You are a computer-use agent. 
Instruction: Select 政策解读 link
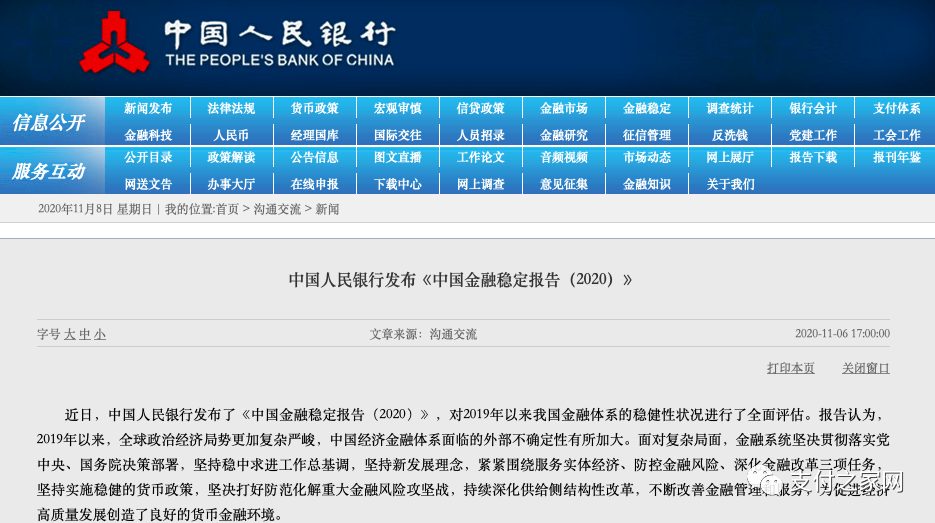coord(231,157)
